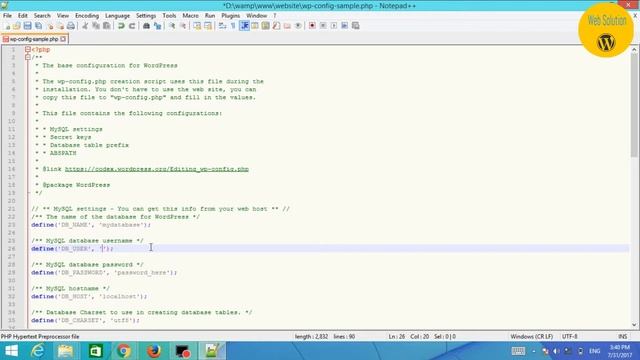Open the codex.wordpress.org link in the comment

[x=157, y=169]
